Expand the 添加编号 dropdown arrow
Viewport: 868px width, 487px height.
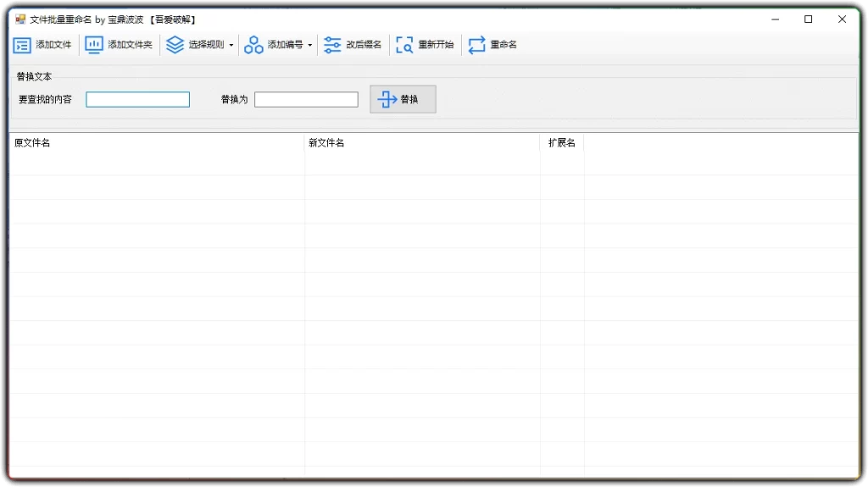[x=310, y=46]
